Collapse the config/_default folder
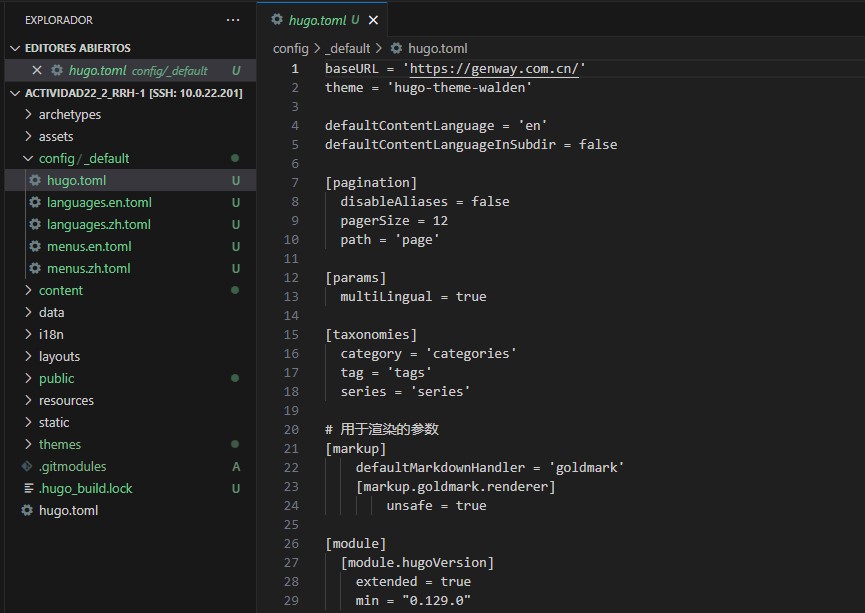This screenshot has height=613, width=865. [x=28, y=158]
